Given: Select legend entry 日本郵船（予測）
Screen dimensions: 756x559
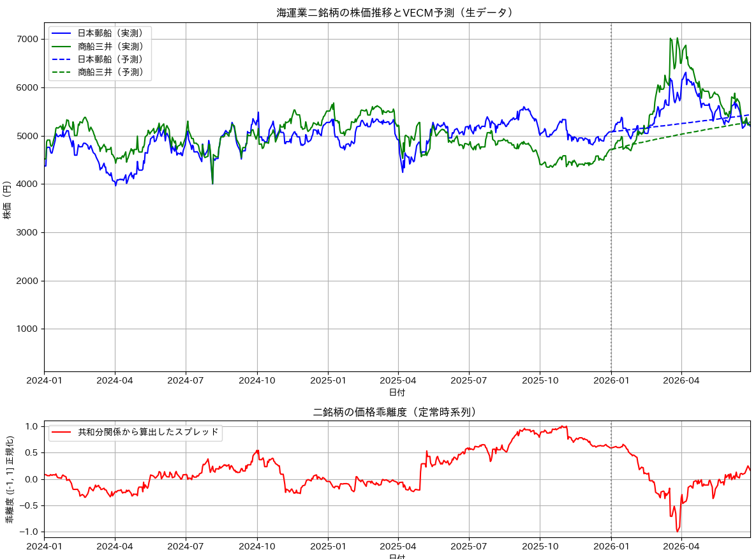Looking at the screenshot, I should point(99,59).
